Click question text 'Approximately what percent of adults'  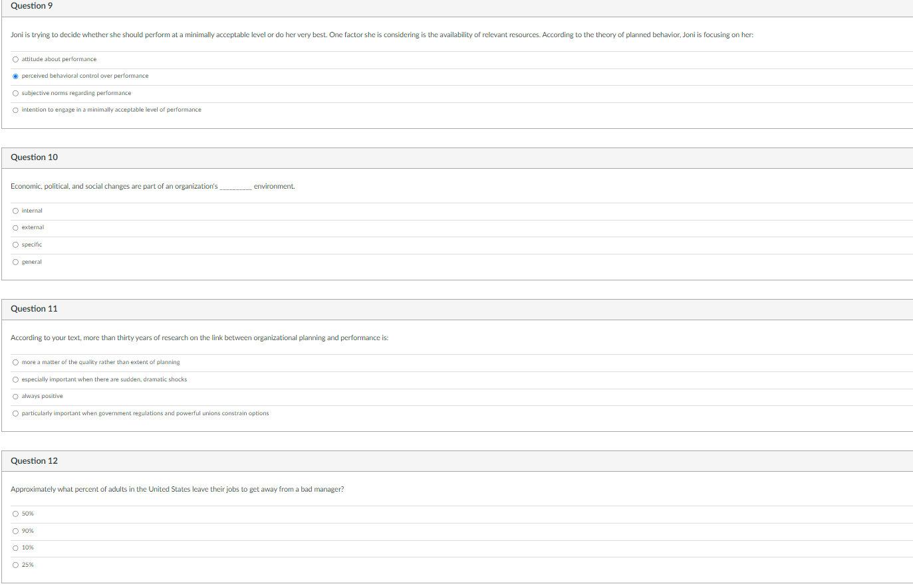tap(178, 490)
